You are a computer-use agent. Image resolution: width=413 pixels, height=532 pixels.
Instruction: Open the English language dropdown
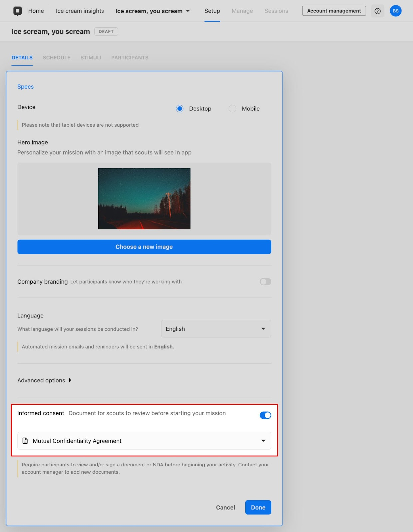pyautogui.click(x=216, y=329)
